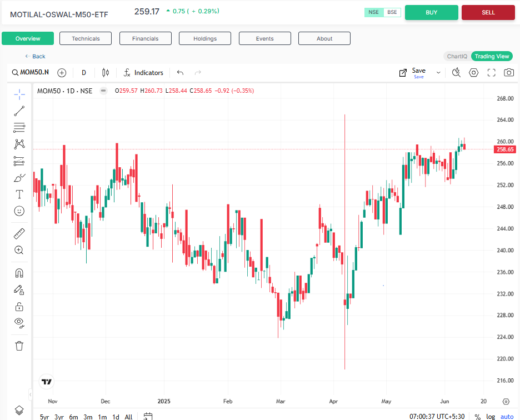This screenshot has height=420, width=520.
Task: Toggle log scale mode
Action: tap(491, 417)
